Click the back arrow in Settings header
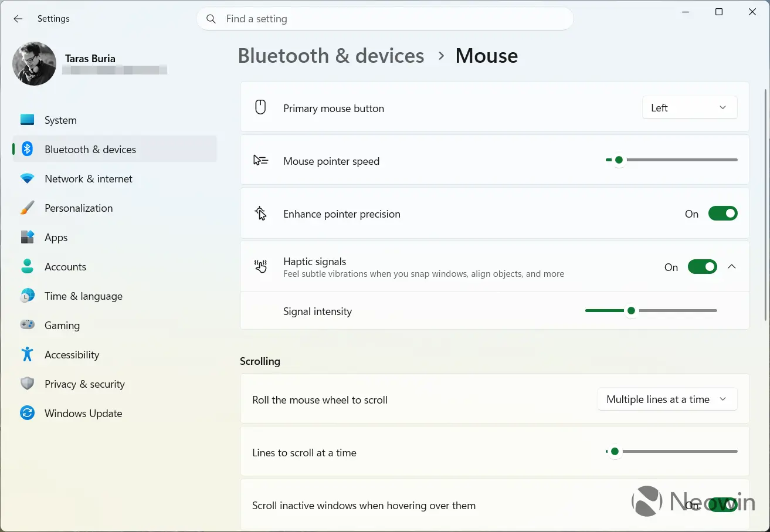770x532 pixels. [x=18, y=19]
